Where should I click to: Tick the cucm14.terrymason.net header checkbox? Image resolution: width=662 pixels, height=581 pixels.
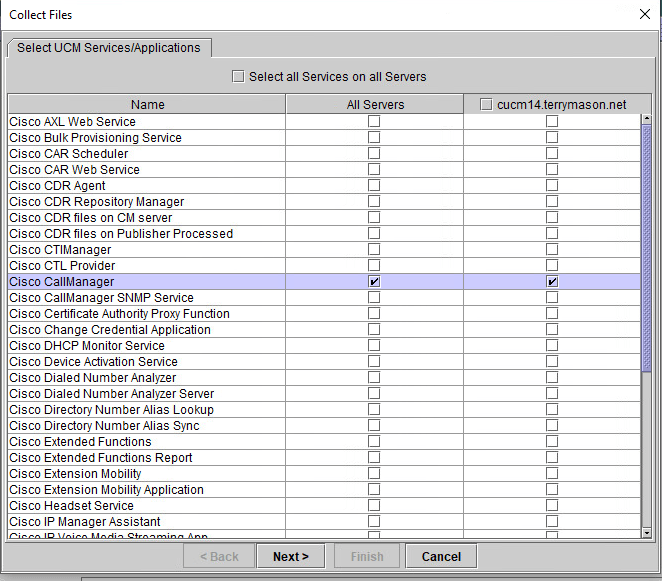pos(486,104)
